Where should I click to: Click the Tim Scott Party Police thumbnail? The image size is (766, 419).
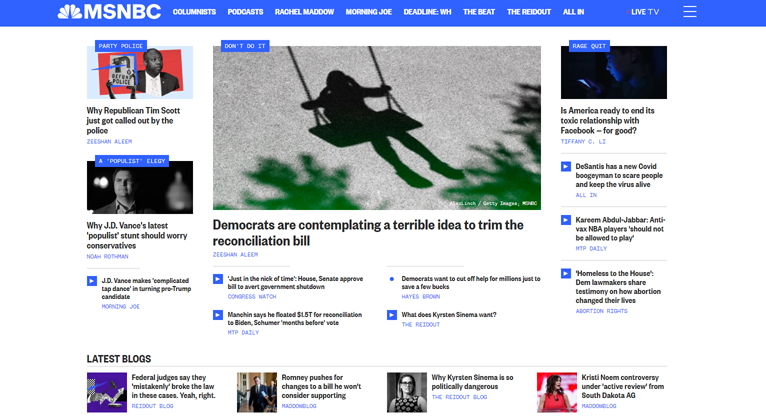click(140, 73)
